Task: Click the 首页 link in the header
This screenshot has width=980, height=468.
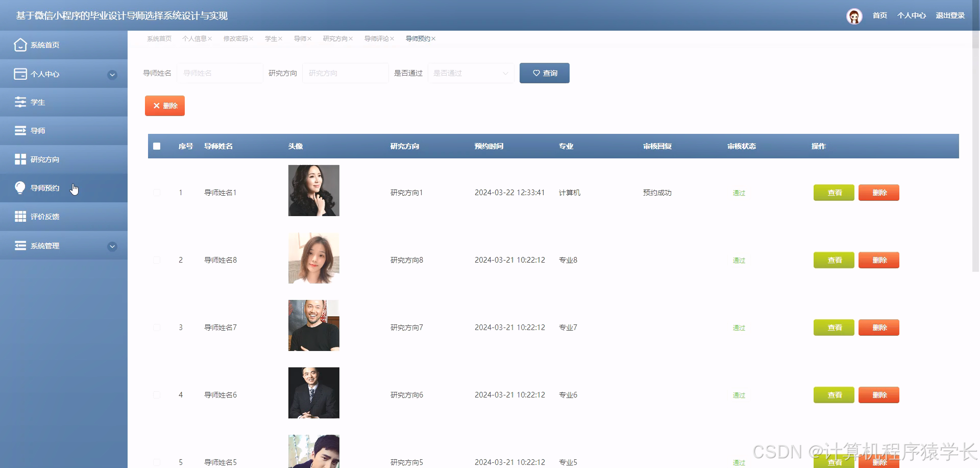Action: [x=880, y=16]
